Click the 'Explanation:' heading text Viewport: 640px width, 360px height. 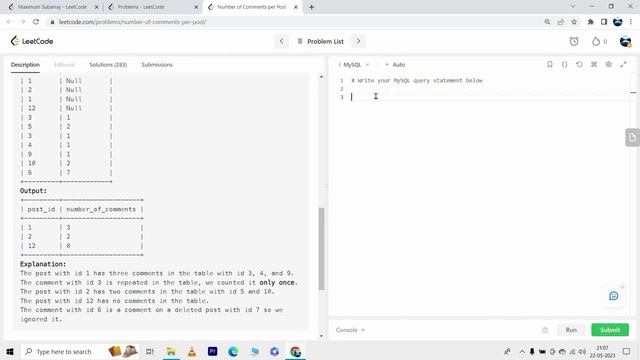[x=43, y=264]
